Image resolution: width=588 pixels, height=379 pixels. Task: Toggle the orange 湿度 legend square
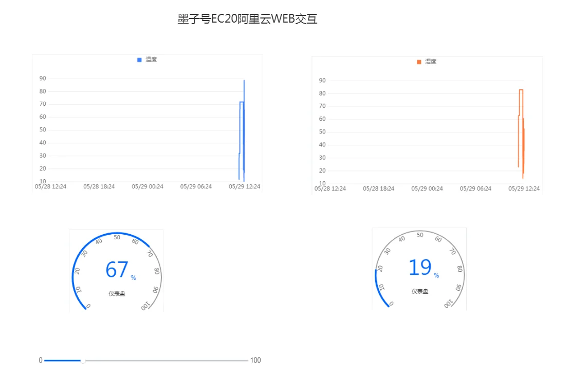click(419, 62)
